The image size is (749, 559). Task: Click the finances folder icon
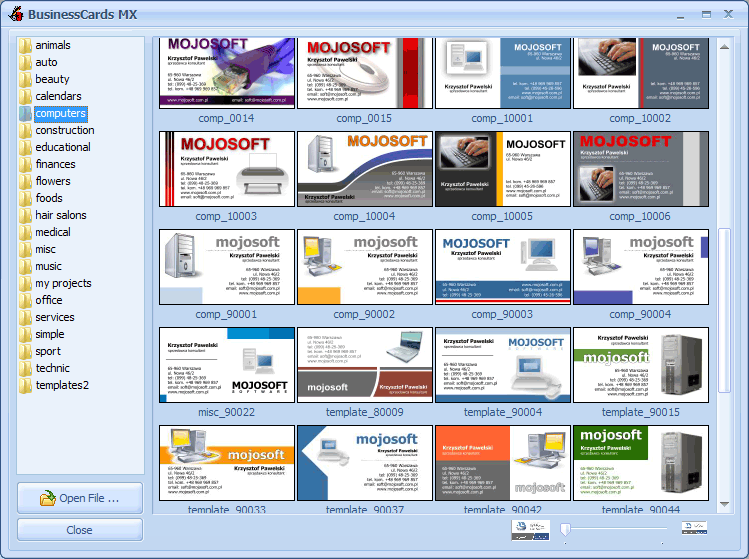coord(25,164)
